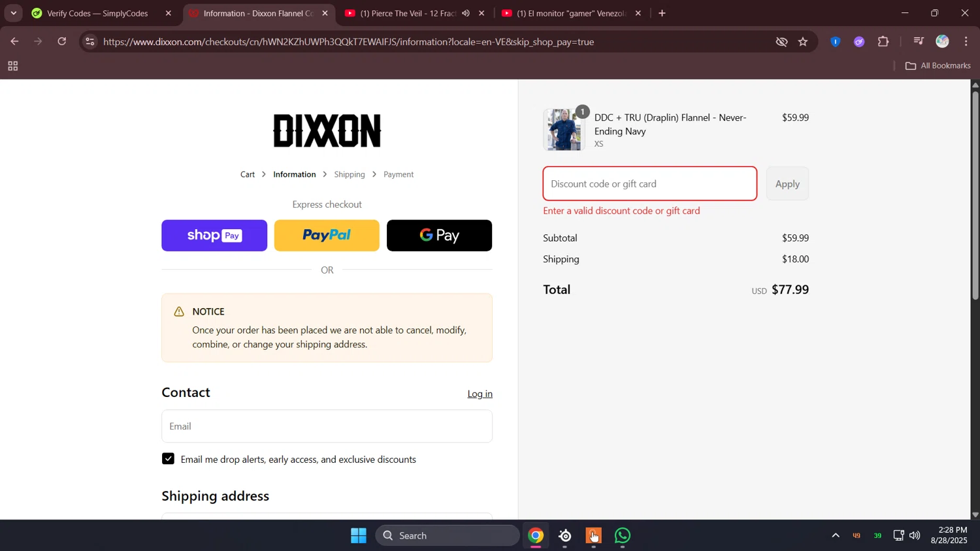This screenshot has width=980, height=551.
Task: Click the Shipping $18.00 amount
Action: (795, 259)
